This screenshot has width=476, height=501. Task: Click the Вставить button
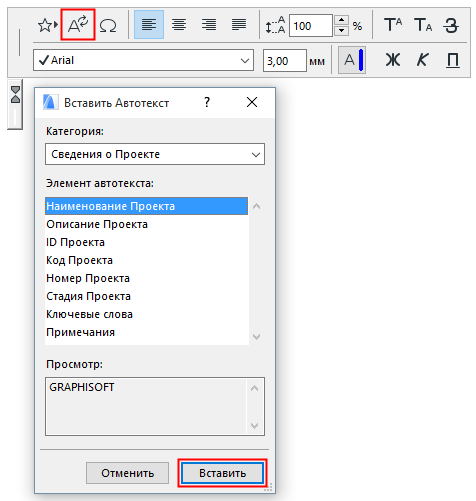pyautogui.click(x=222, y=473)
